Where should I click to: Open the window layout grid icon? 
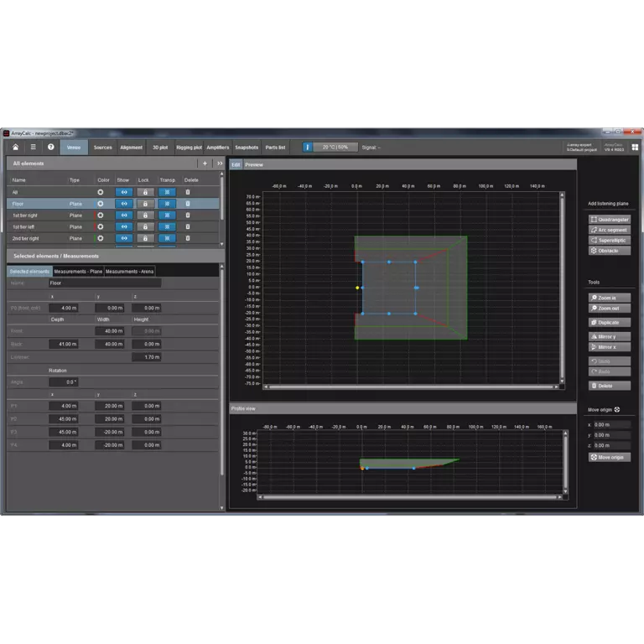(635, 147)
